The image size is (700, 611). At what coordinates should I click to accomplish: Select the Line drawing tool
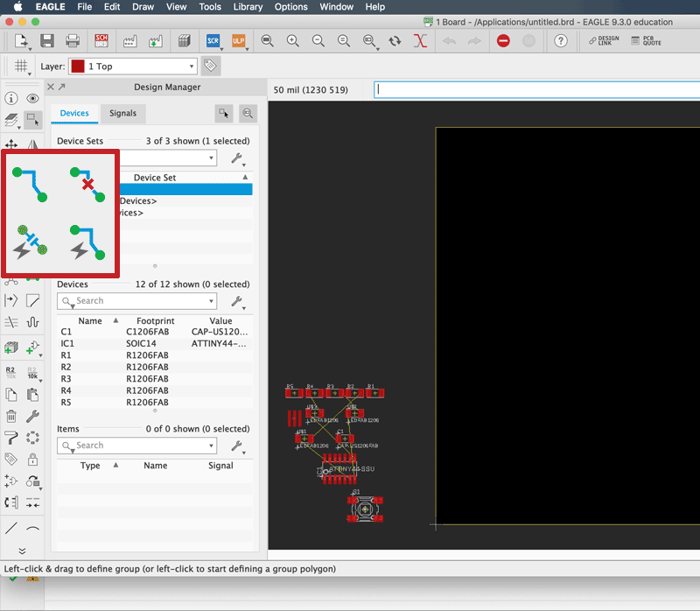pyautogui.click(x=11, y=529)
